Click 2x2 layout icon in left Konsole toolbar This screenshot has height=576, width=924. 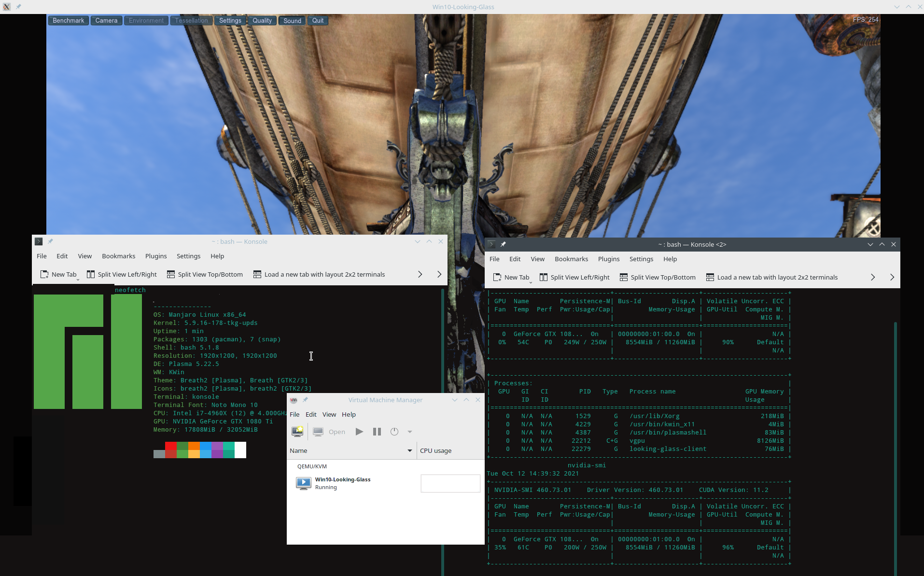257,274
